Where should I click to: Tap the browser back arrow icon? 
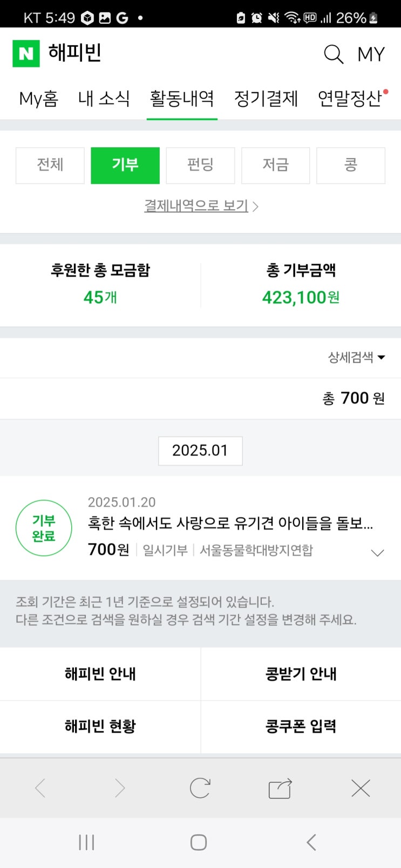40,788
